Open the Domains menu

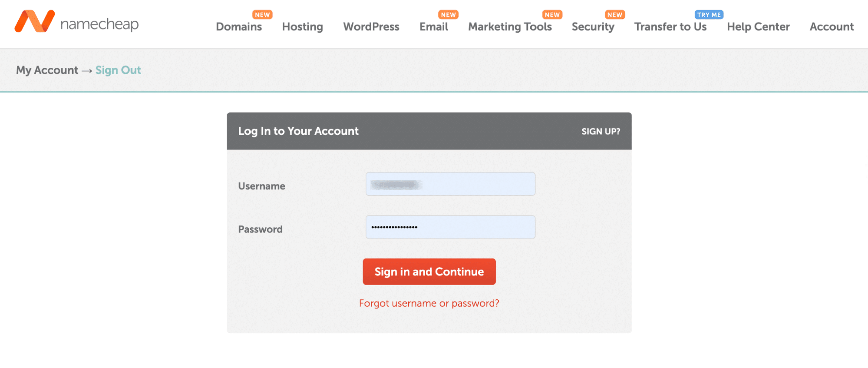point(239,27)
